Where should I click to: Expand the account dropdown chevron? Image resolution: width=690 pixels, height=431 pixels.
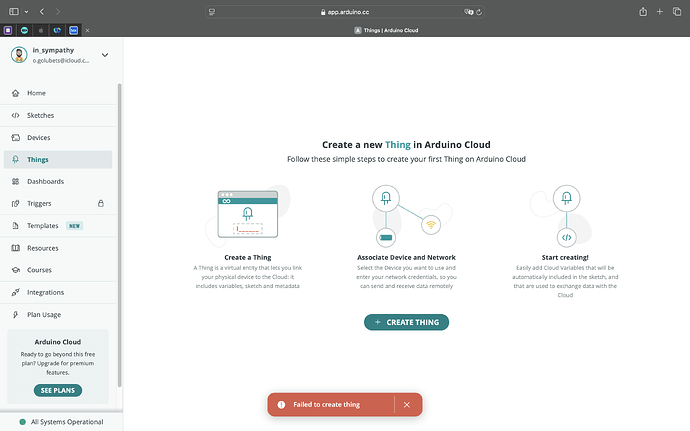click(105, 55)
